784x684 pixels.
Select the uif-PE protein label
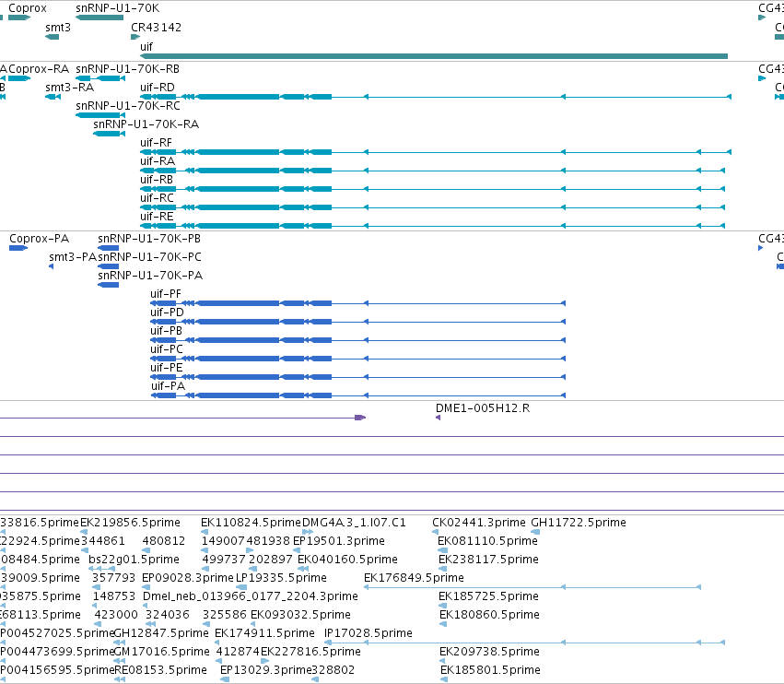coord(167,368)
